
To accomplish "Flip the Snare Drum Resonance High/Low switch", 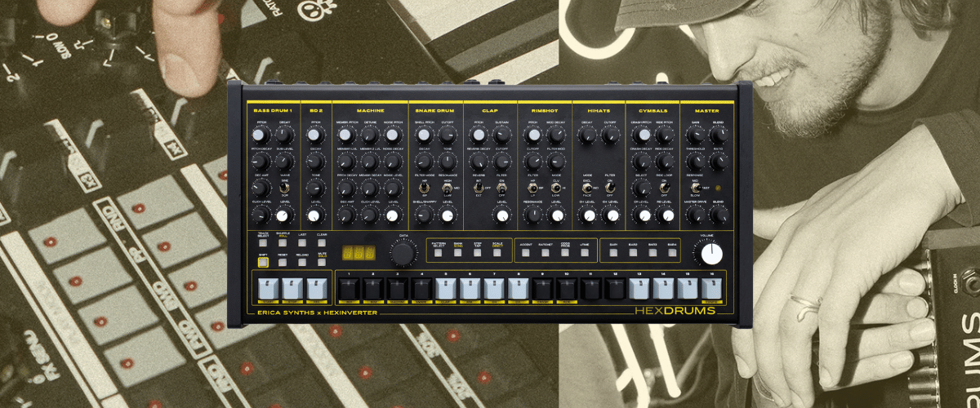I will pos(448,189).
